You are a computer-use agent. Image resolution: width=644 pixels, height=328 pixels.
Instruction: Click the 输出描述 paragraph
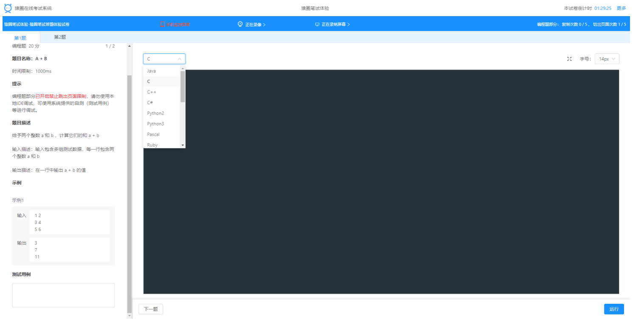(x=50, y=170)
